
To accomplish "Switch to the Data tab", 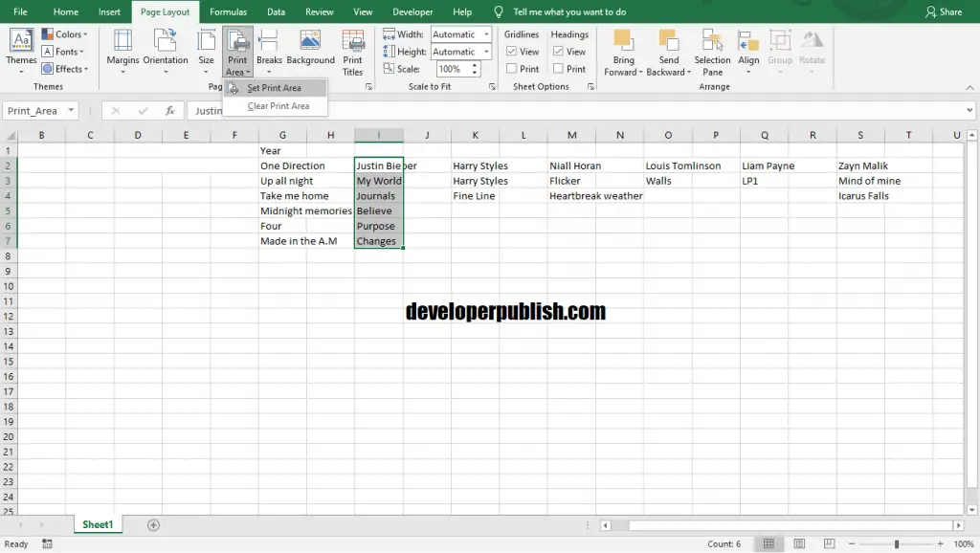I will (276, 11).
